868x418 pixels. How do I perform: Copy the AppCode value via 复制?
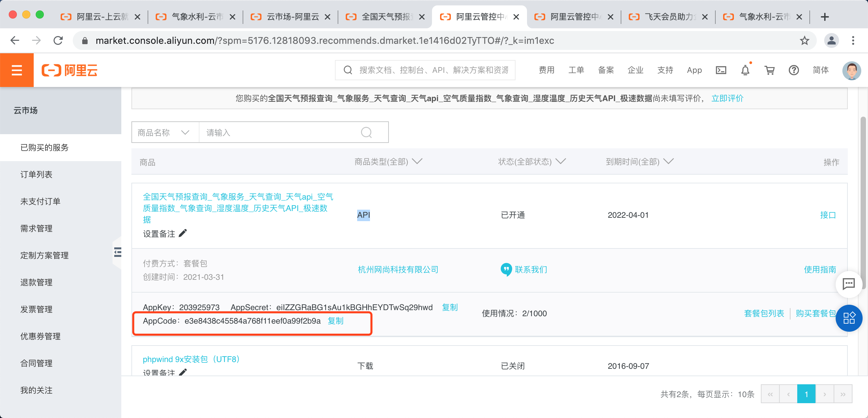tap(335, 321)
